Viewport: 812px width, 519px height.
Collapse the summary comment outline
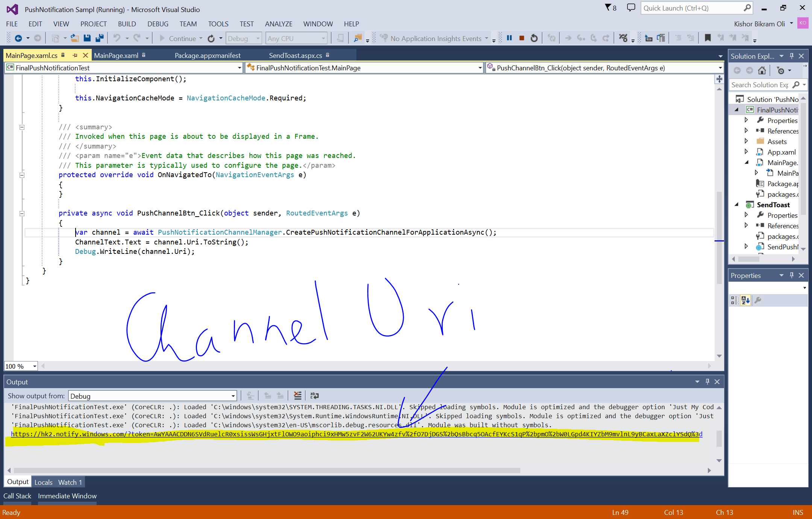coord(22,127)
